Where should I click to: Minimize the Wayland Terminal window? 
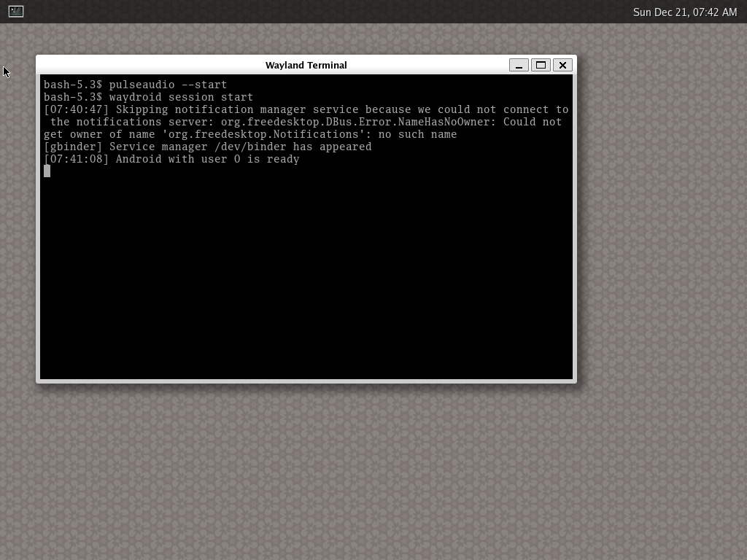[519, 65]
